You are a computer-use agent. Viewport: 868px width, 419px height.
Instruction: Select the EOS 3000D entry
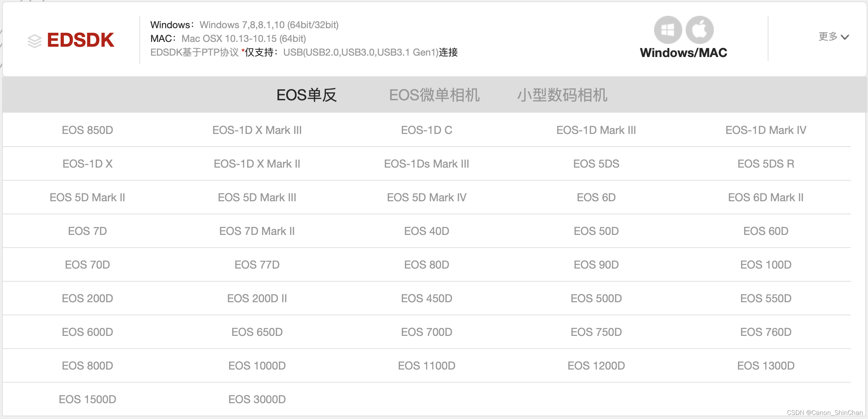(257, 399)
